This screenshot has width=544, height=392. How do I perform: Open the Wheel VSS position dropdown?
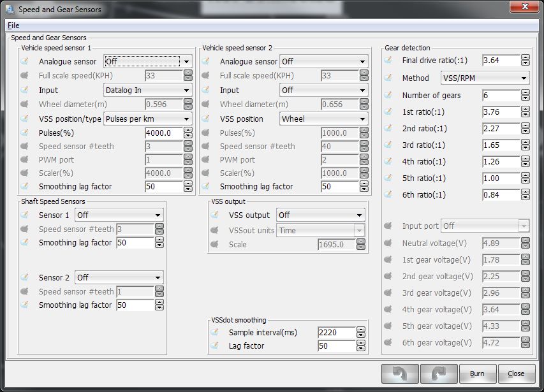pyautogui.click(x=323, y=119)
